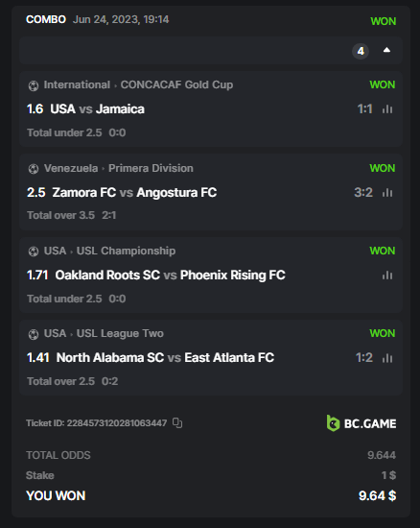Open stats icon for Zamora FC match
420x528 pixels.
(x=387, y=192)
